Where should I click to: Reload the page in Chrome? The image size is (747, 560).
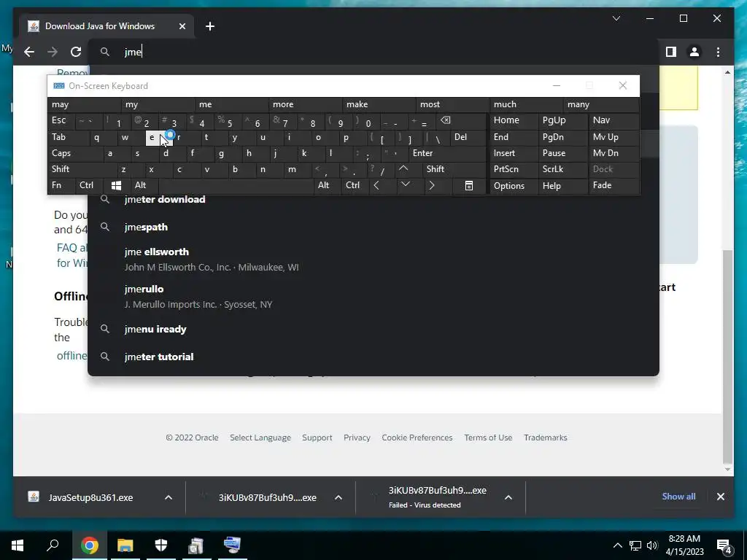click(76, 52)
